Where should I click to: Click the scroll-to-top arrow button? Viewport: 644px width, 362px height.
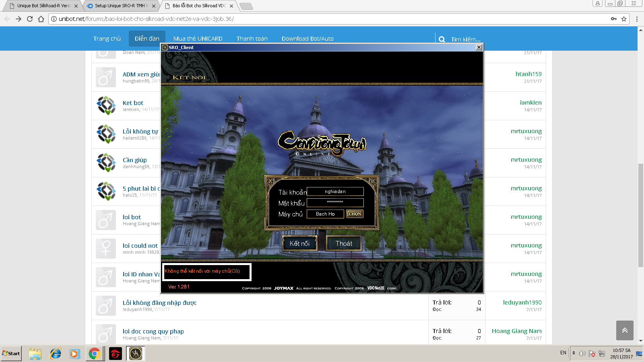point(625,330)
